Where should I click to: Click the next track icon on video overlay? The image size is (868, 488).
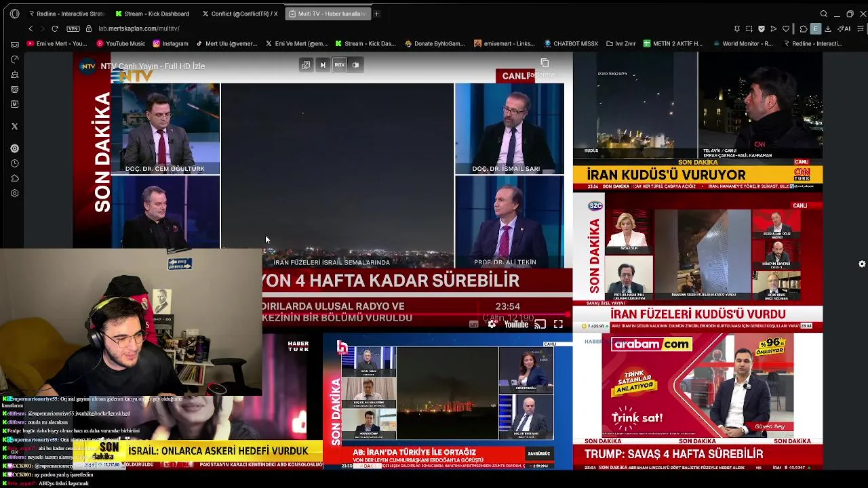click(323, 65)
